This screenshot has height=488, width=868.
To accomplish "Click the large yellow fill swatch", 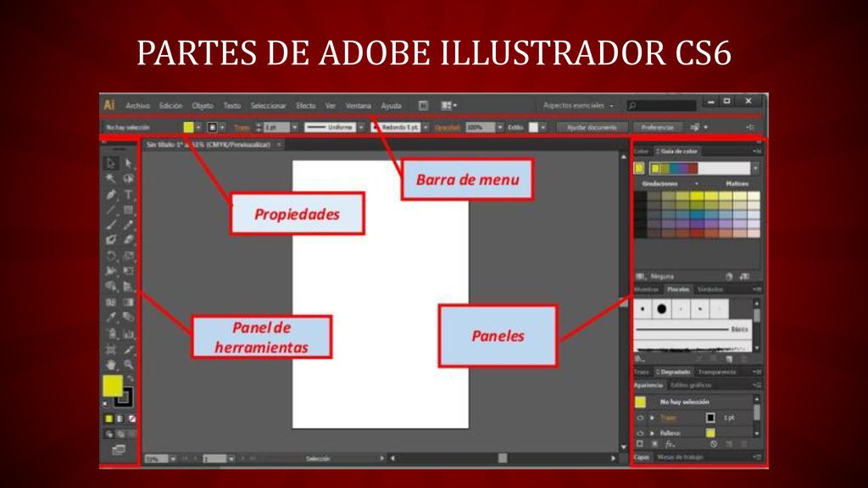I will pos(113,385).
